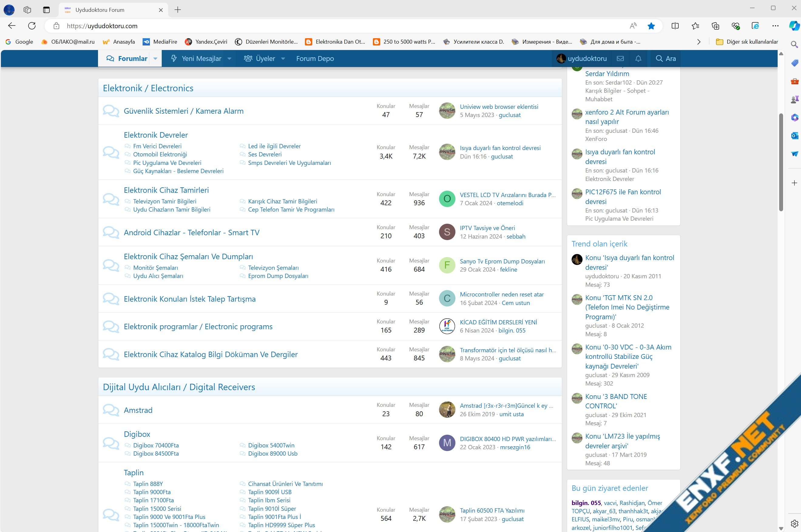This screenshot has width=801, height=532.
Task: Click fekline F avatar
Action: click(447, 265)
